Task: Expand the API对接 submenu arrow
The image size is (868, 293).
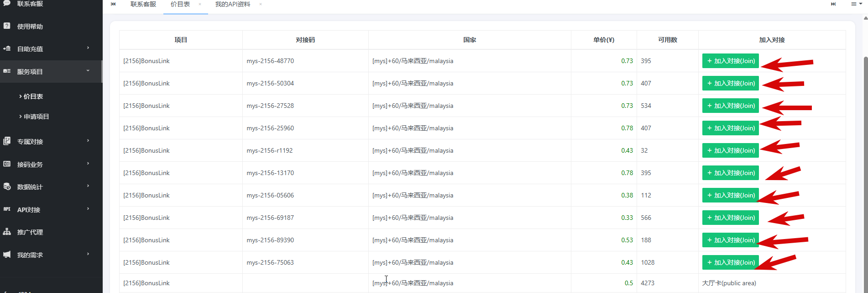Action: click(88, 209)
